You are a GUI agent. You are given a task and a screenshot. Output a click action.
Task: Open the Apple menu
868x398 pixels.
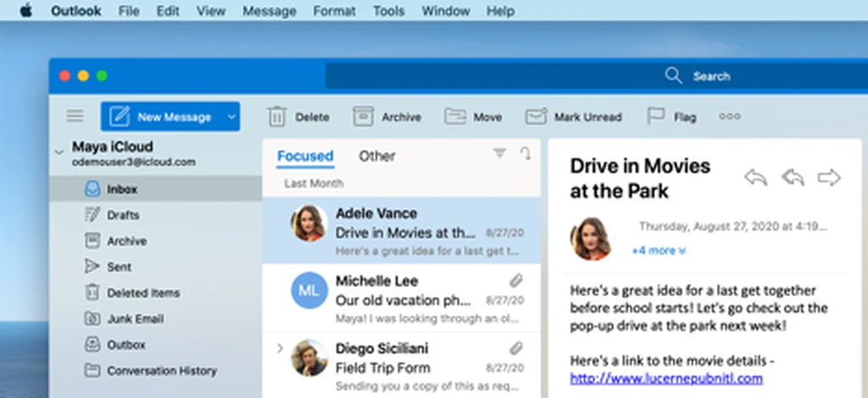click(26, 10)
